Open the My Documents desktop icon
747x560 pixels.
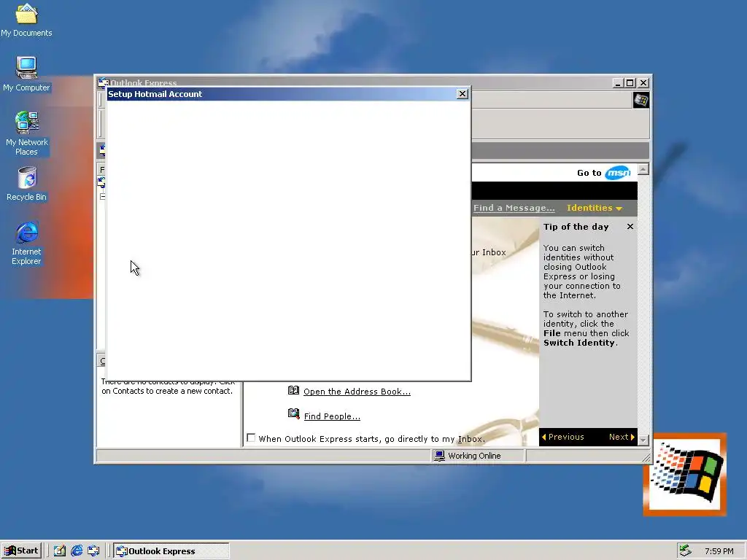click(26, 19)
